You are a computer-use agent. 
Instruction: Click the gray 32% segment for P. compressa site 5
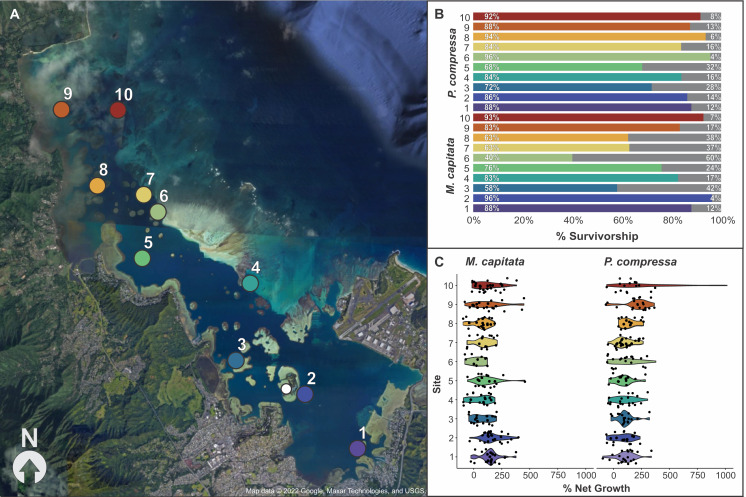tap(682, 67)
